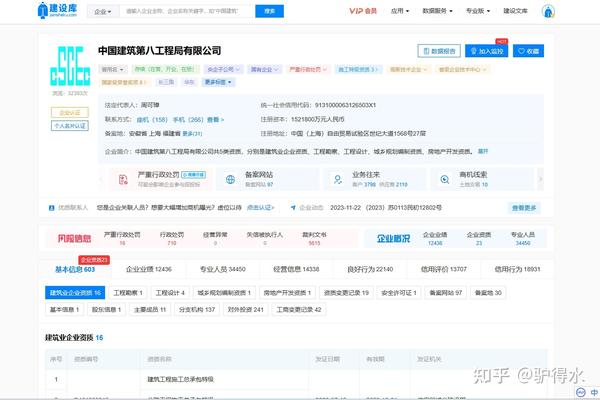Click the carousel left arrow before the cards
Image resolution: width=600 pixels, height=400 pixels.
102,179
